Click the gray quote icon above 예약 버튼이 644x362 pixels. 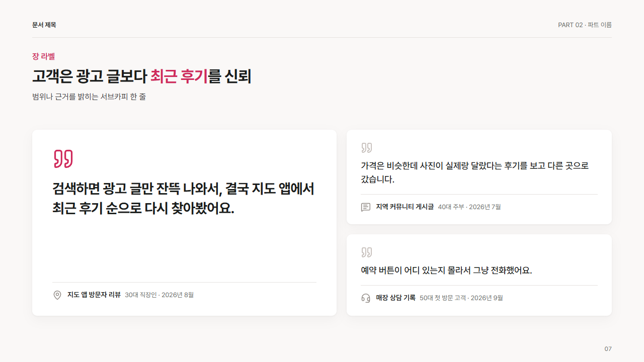coord(367,252)
